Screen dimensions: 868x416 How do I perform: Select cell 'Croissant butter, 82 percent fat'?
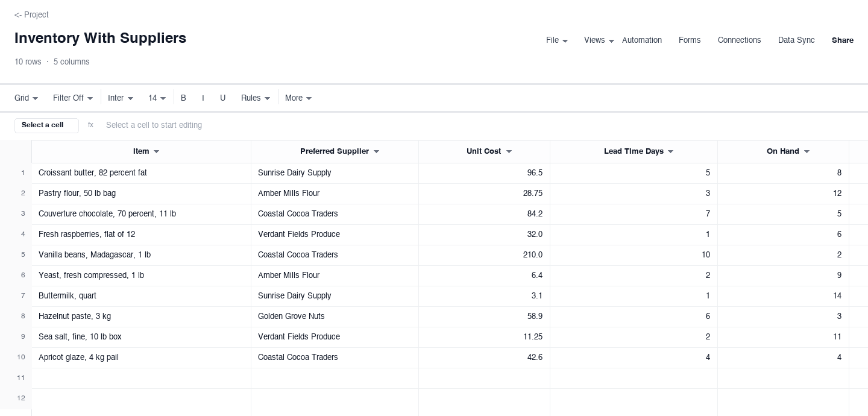point(141,173)
